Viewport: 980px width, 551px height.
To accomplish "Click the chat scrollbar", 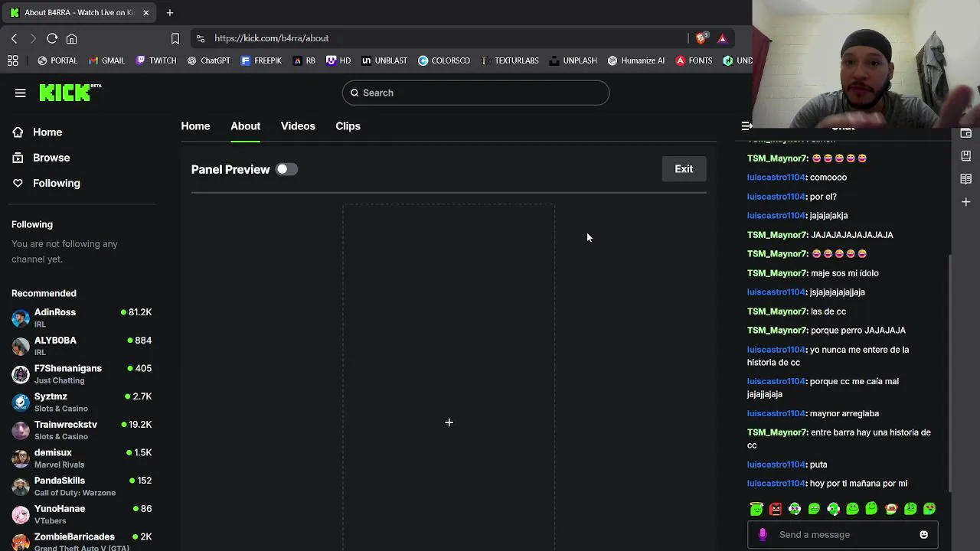I will (950, 373).
